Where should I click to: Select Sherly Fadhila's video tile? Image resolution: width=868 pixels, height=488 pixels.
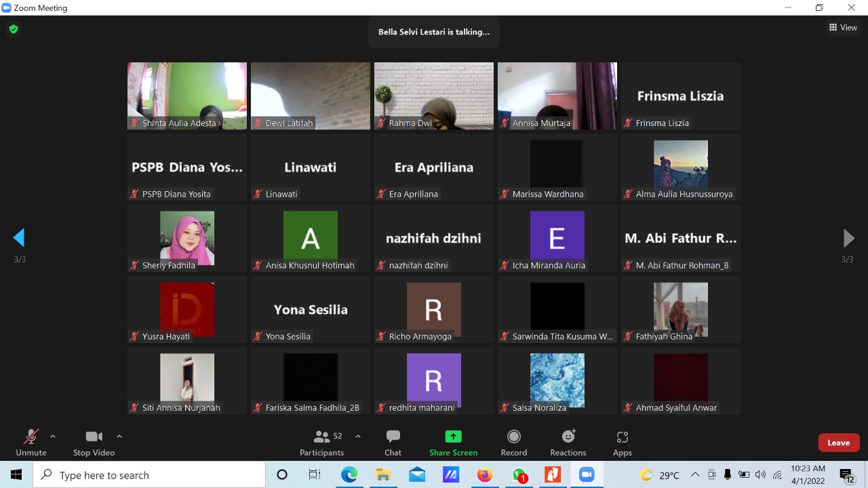click(187, 239)
